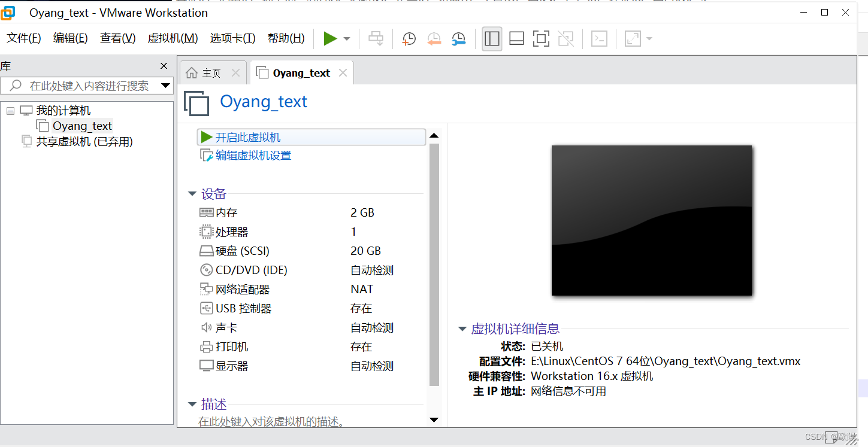This screenshot has width=868, height=447.
Task: Click the virtual machine screen thumbnail
Action: click(652, 220)
